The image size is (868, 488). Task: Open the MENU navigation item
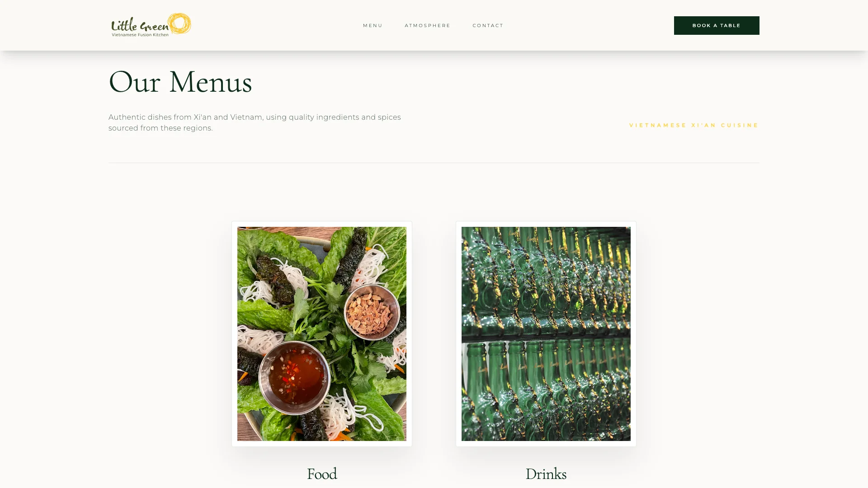coord(373,26)
